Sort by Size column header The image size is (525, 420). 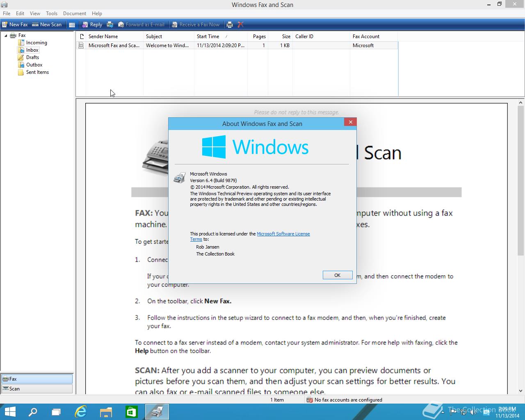coord(280,37)
